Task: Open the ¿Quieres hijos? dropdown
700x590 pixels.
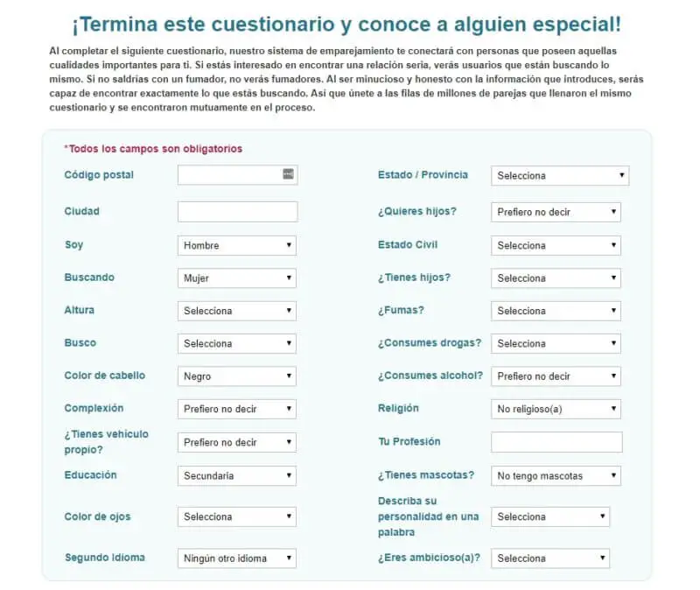Action: coord(556,212)
